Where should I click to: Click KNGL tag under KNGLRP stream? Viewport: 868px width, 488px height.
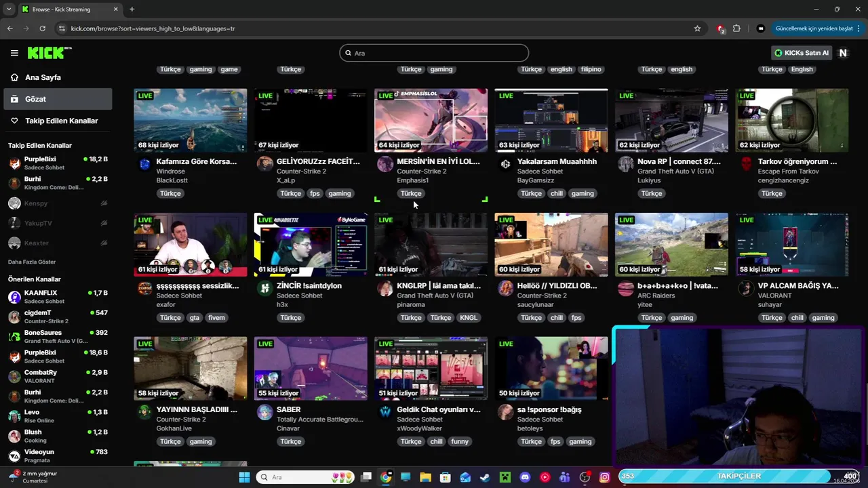tap(469, 317)
